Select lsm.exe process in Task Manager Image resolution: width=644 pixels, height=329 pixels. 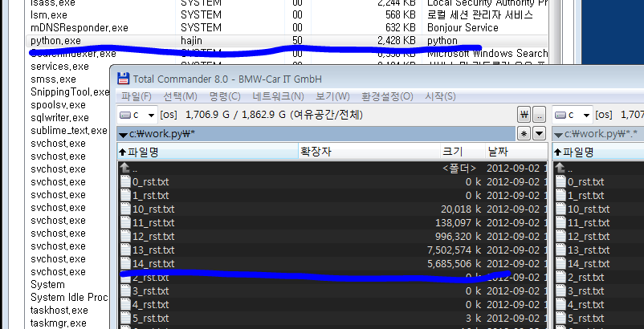coord(49,14)
